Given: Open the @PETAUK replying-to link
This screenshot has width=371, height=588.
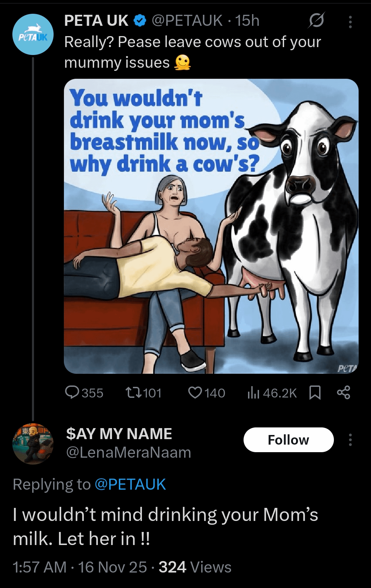Looking at the screenshot, I should pos(130,484).
